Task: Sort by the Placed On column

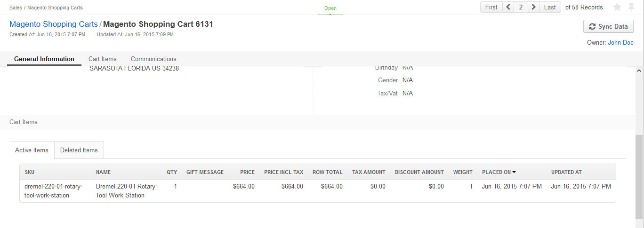Action: [499, 172]
